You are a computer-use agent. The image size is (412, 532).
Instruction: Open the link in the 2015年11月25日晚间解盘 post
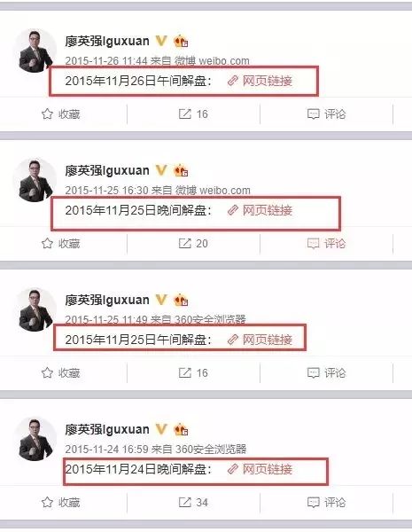[260, 210]
